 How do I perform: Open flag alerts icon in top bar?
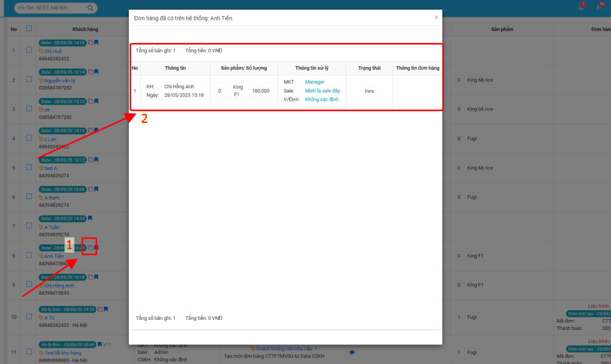(x=600, y=7)
